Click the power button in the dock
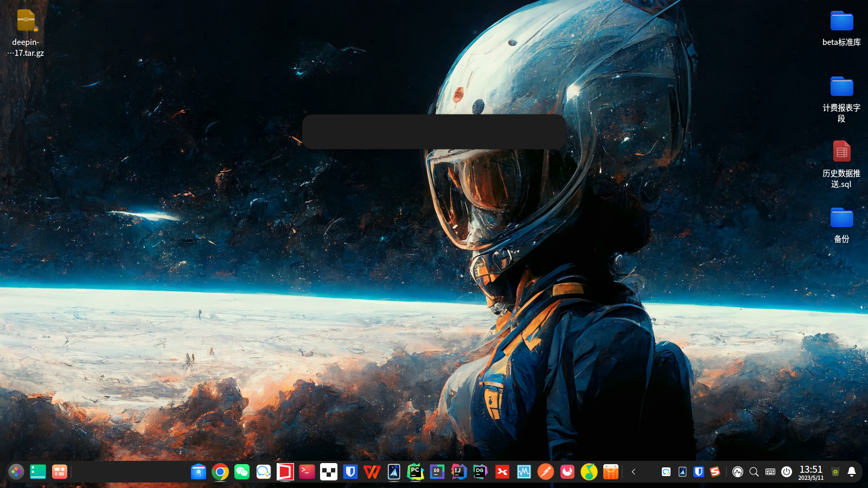 point(787,472)
